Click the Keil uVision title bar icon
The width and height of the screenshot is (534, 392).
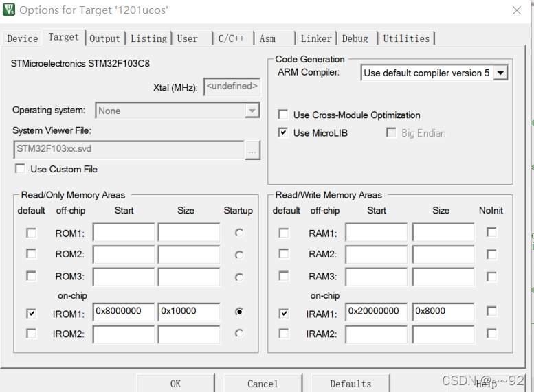pyautogui.click(x=8, y=10)
